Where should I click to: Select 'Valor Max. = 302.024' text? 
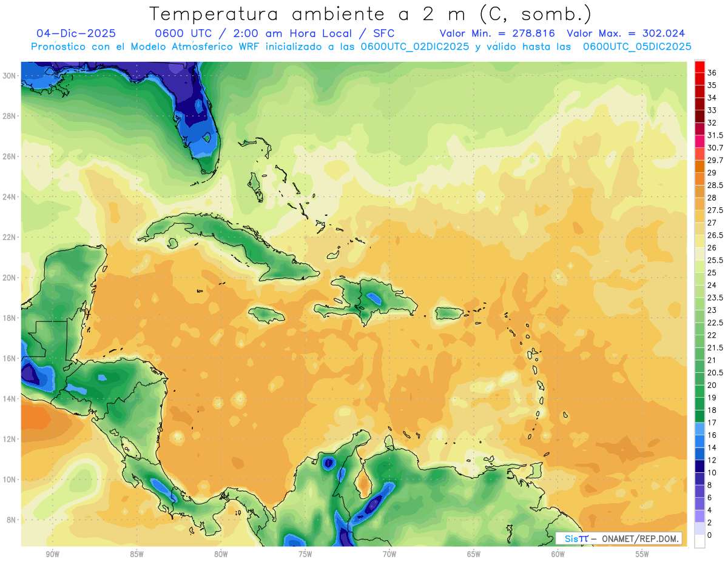626,33
